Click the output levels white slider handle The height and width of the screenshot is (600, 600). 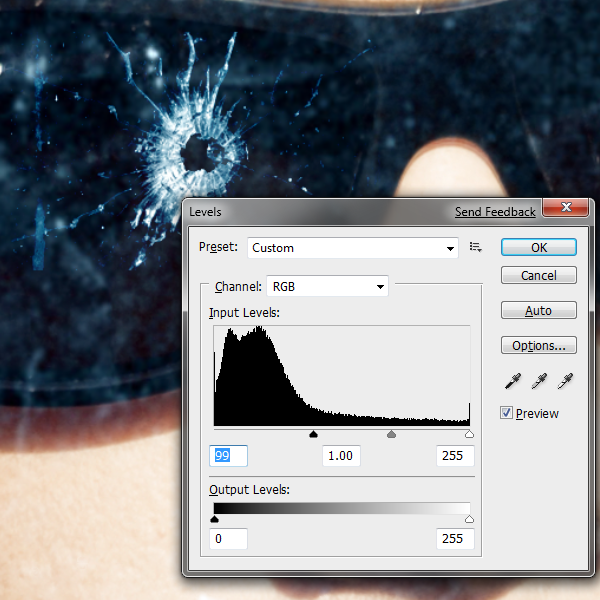[x=469, y=519]
